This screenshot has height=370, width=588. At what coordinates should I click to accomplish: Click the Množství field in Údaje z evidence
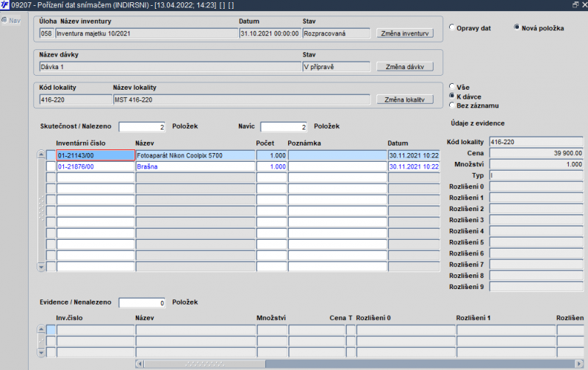pyautogui.click(x=537, y=164)
